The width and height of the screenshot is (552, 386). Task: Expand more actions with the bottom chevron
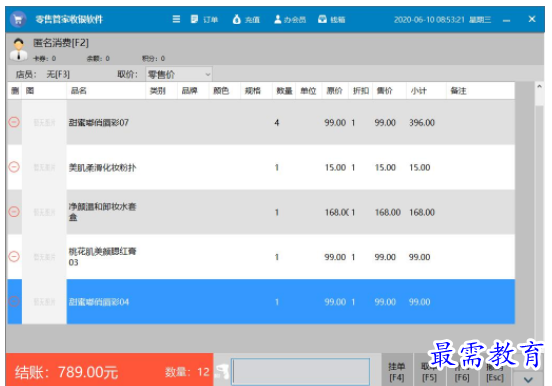[x=528, y=379]
